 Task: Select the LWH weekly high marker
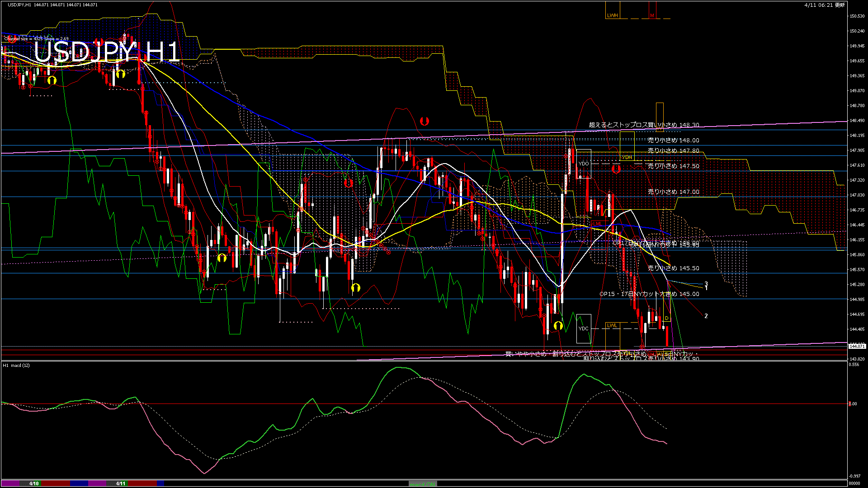612,15
